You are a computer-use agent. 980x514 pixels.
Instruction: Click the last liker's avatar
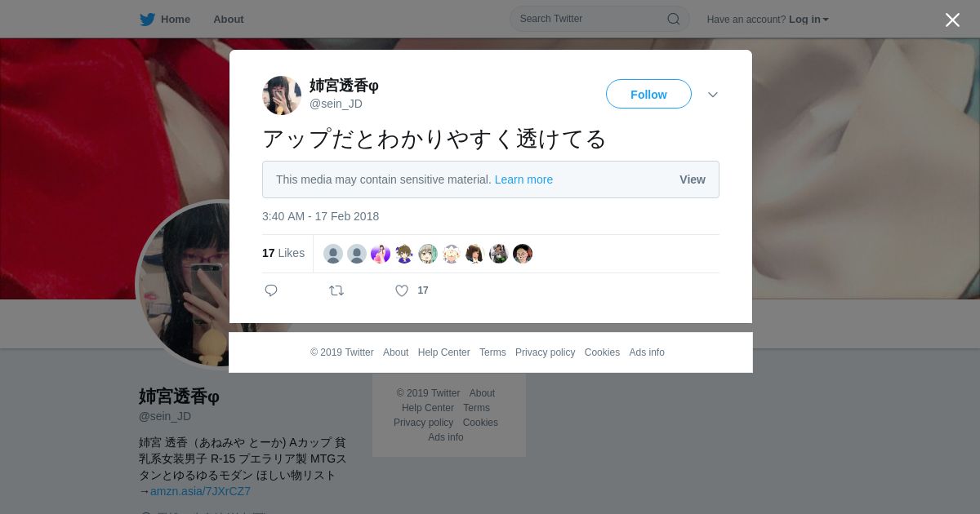point(523,254)
